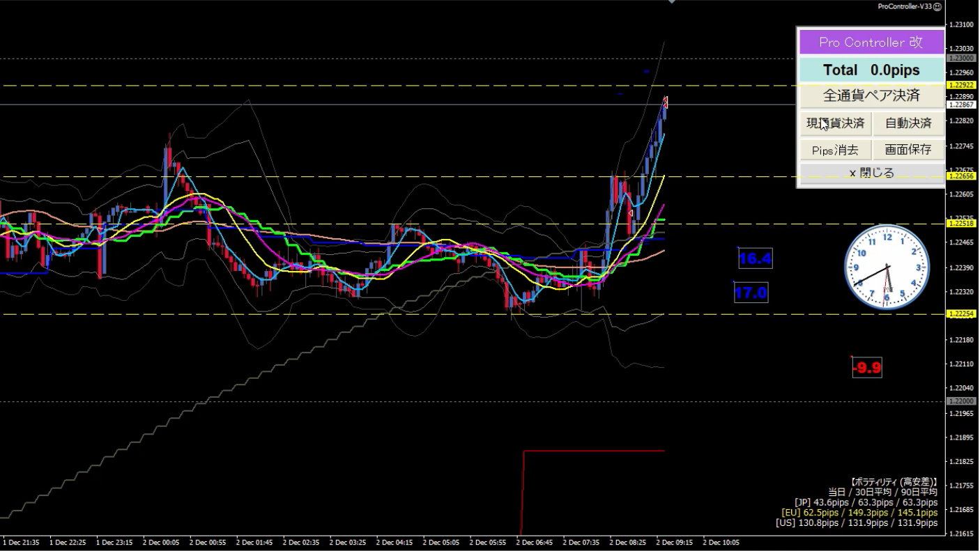Click the gray 1.22000 price tag
Viewport: 980px width, 551px height.
point(960,401)
